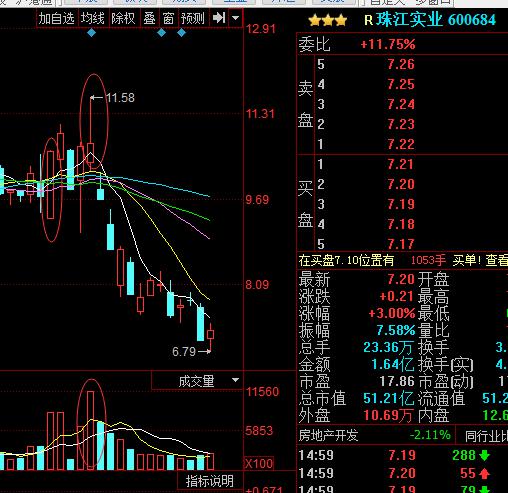Toggle 除权 adjustment on chart
This screenshot has height=493, width=508.
point(123,18)
